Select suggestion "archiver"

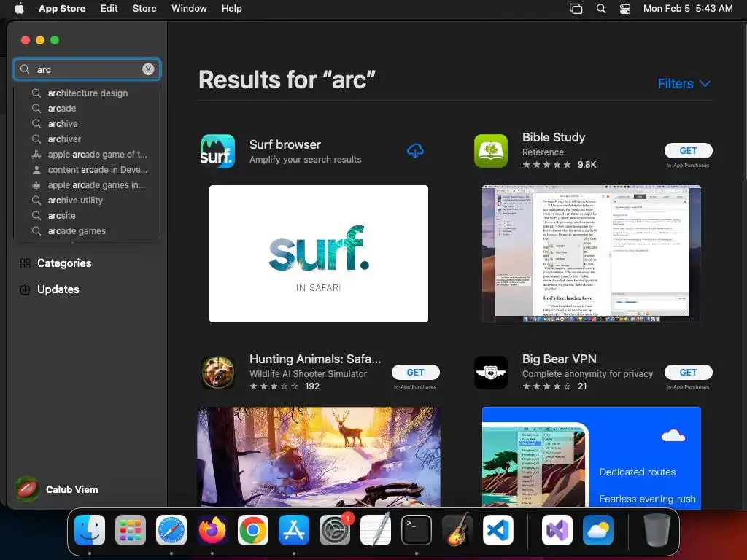pos(88,139)
